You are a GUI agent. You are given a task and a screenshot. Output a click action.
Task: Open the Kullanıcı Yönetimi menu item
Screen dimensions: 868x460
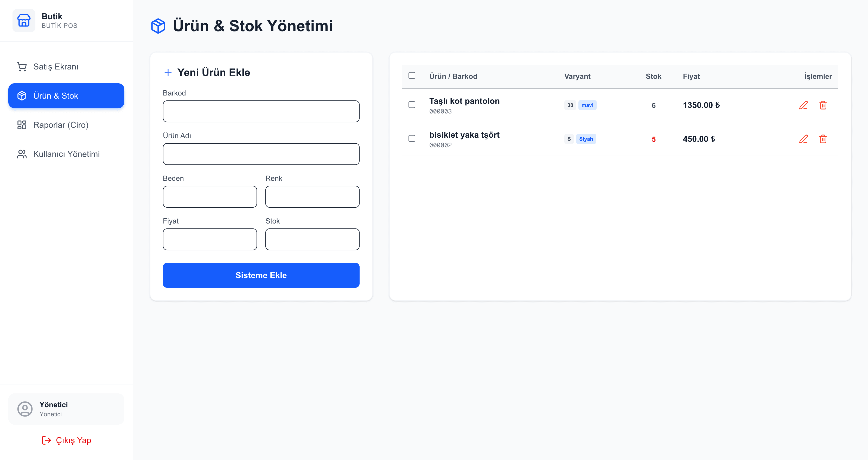coord(66,154)
